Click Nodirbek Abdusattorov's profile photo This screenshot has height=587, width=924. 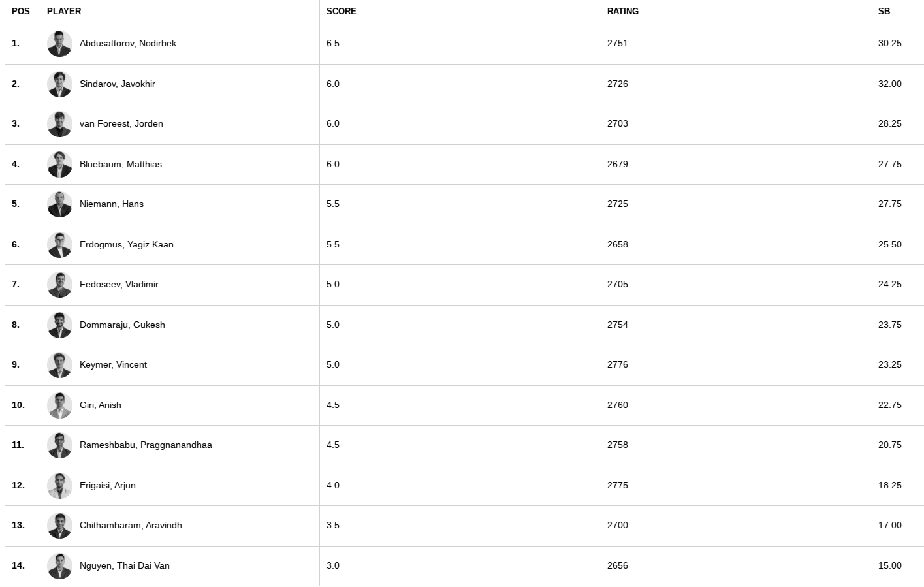click(59, 44)
